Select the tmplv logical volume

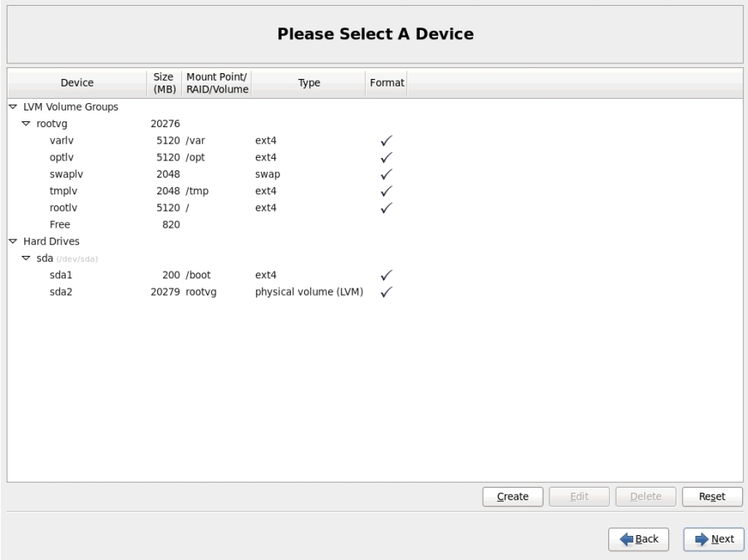pos(63,191)
